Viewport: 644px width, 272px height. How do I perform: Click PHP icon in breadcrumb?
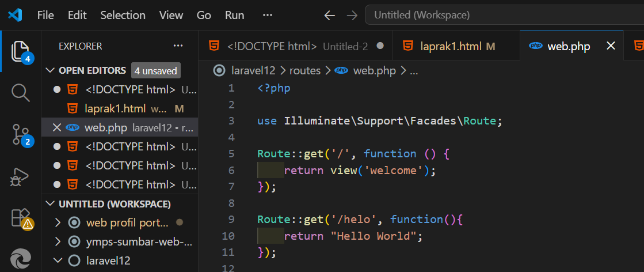tap(342, 71)
